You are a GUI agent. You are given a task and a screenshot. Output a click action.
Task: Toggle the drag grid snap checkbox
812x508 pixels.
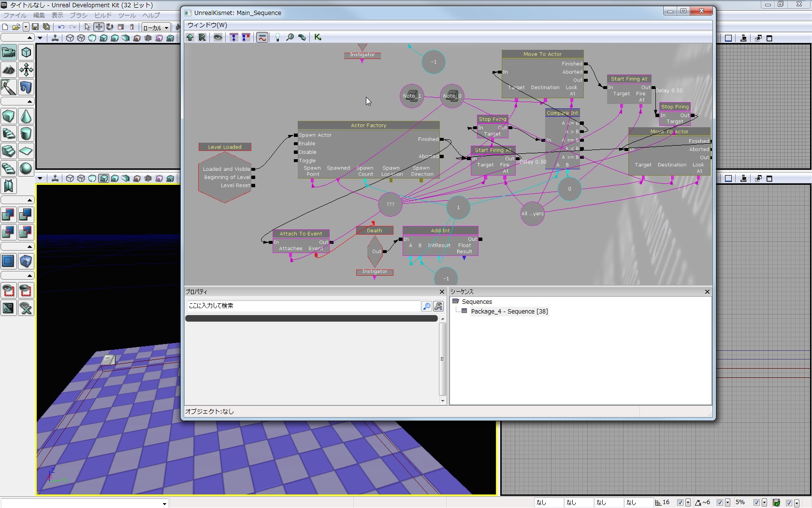pos(680,503)
